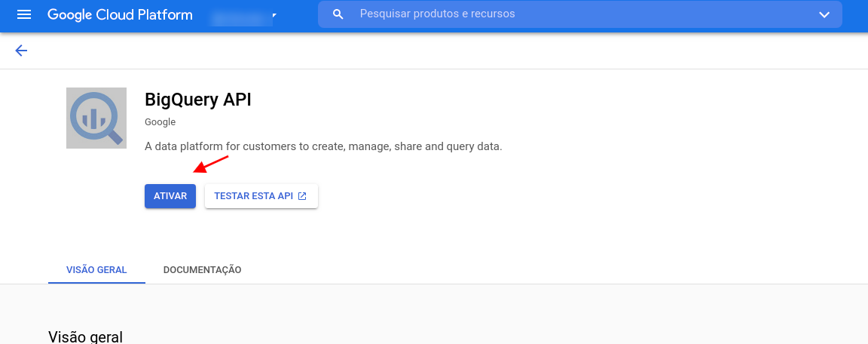Click the ATIVAR button

point(170,196)
